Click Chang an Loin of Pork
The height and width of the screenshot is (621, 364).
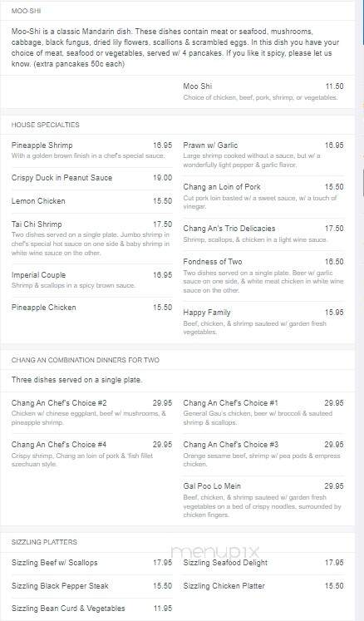pos(263,196)
